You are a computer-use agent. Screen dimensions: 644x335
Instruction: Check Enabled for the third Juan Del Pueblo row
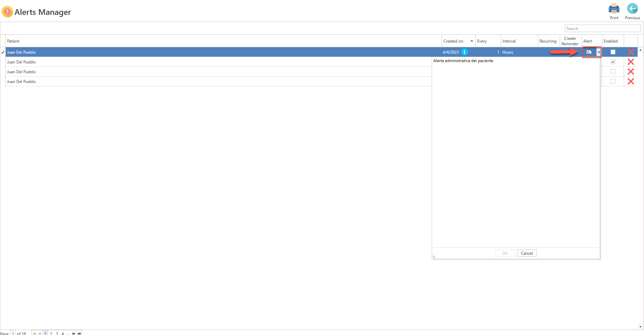click(613, 72)
